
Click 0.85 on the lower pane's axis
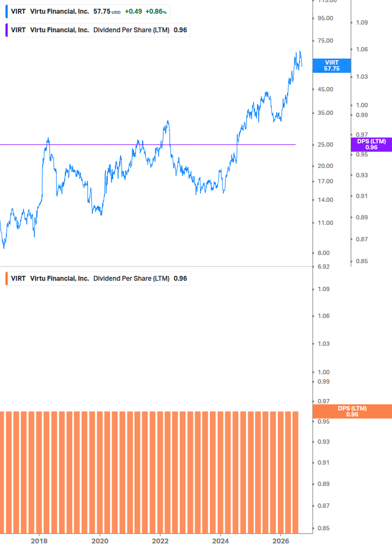324,528
